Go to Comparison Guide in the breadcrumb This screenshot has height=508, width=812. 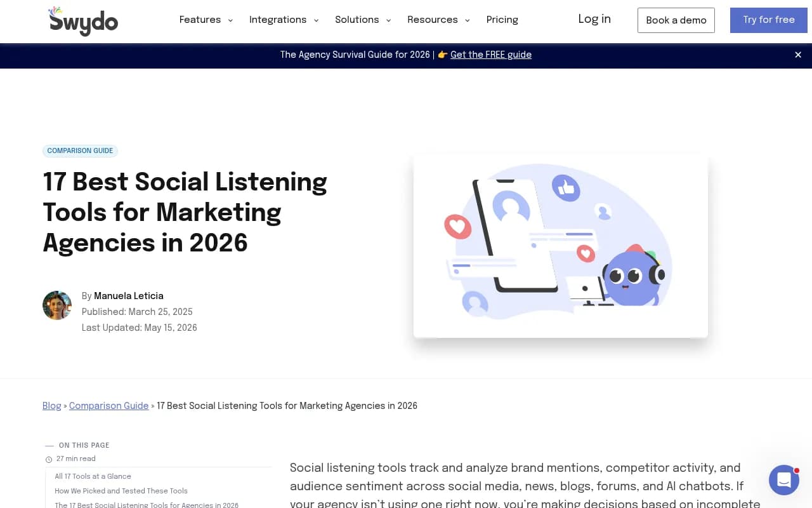pyautogui.click(x=108, y=406)
